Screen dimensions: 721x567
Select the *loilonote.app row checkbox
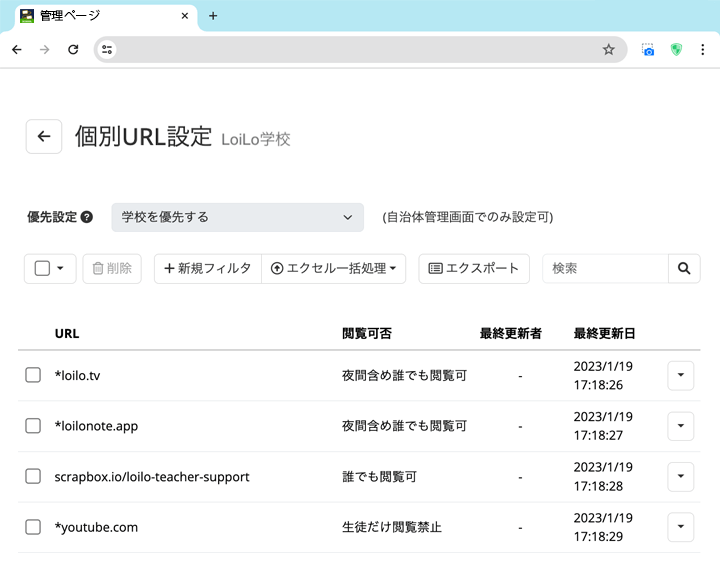33,426
